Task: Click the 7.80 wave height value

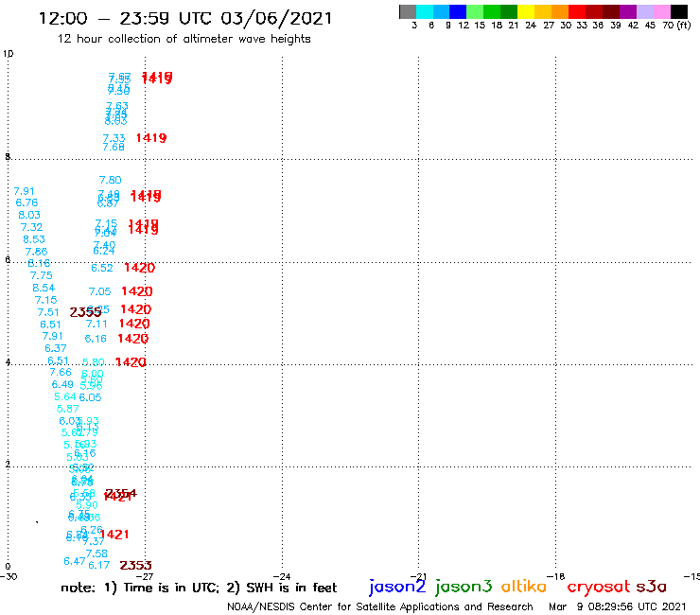Action: [111, 180]
